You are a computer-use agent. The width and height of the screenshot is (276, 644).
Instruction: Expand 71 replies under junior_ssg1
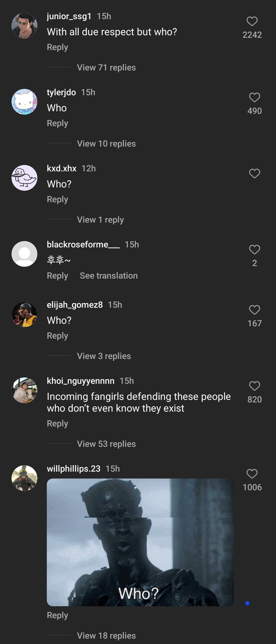106,68
